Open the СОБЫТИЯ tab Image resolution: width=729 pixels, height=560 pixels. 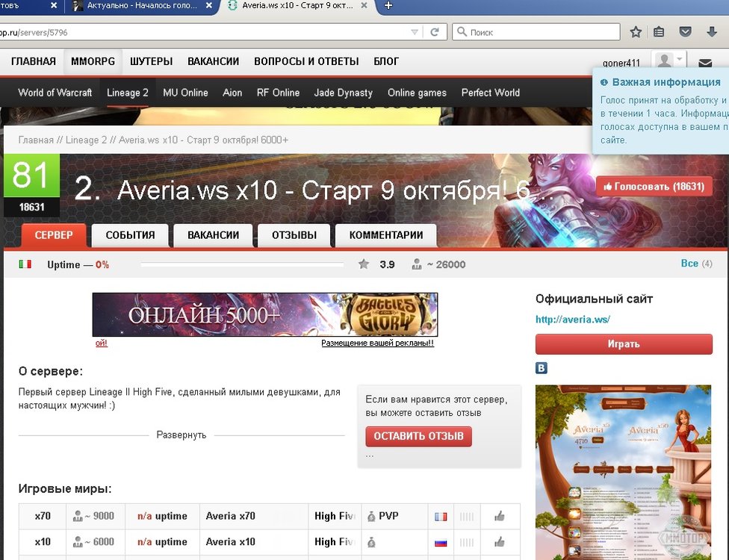point(130,235)
